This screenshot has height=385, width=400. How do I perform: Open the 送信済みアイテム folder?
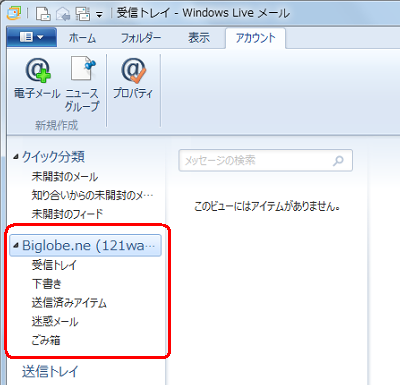click(x=69, y=303)
